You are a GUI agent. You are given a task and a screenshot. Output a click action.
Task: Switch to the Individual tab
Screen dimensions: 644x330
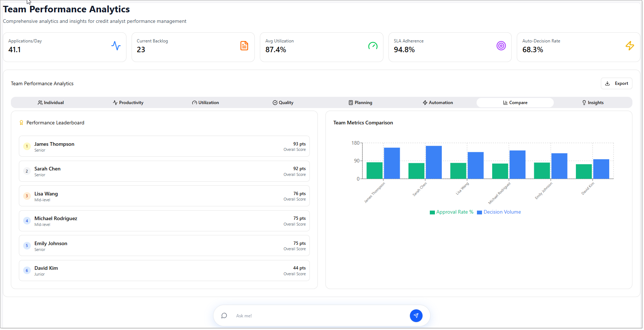click(51, 103)
